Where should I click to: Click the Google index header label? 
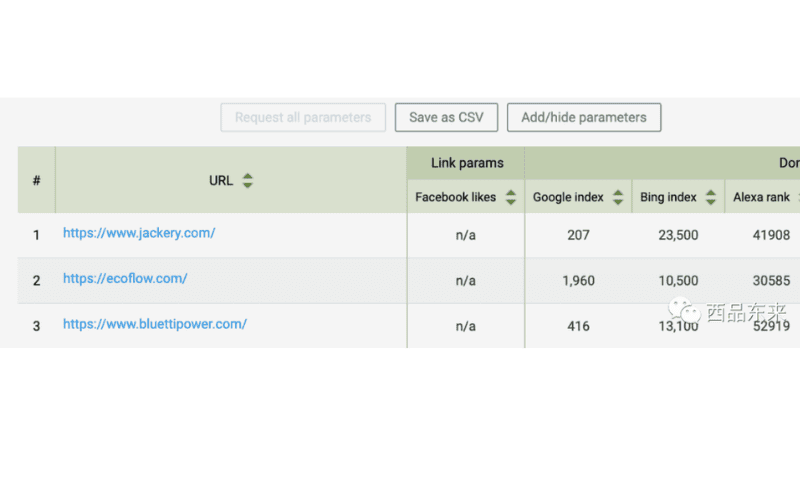568,197
